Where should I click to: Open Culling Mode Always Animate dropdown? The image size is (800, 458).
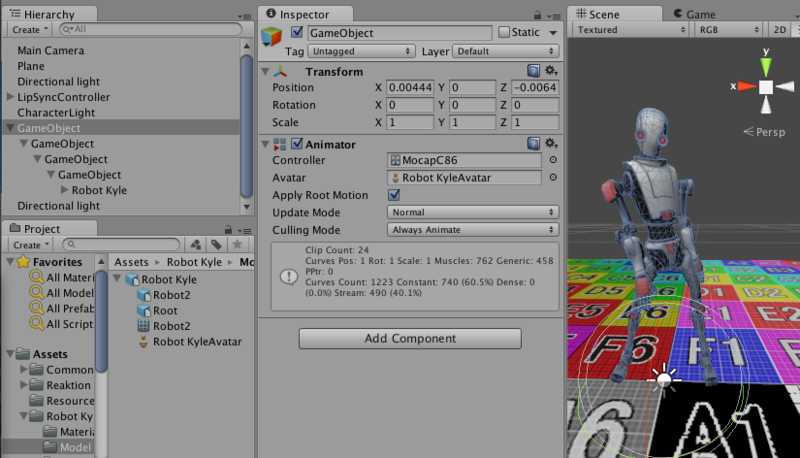click(473, 230)
